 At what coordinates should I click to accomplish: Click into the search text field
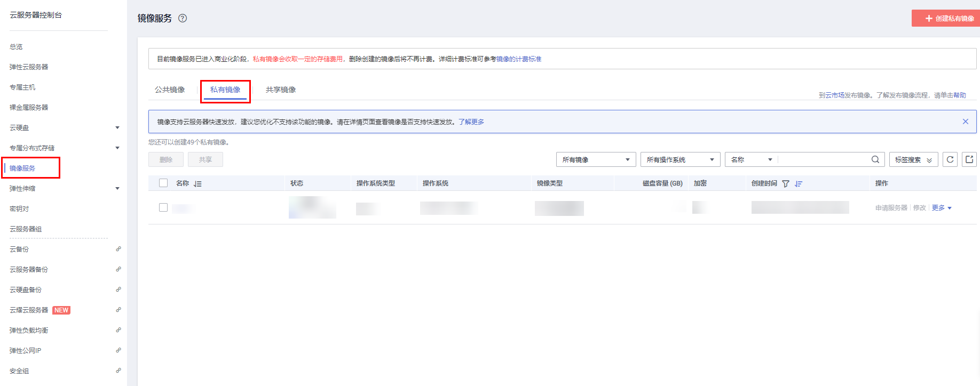[x=822, y=159]
